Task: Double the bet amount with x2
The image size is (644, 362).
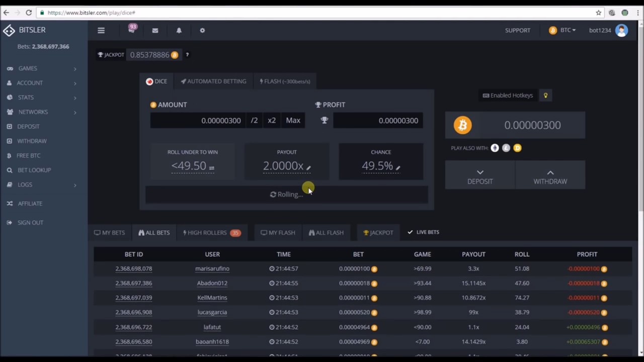Action: 272,120
